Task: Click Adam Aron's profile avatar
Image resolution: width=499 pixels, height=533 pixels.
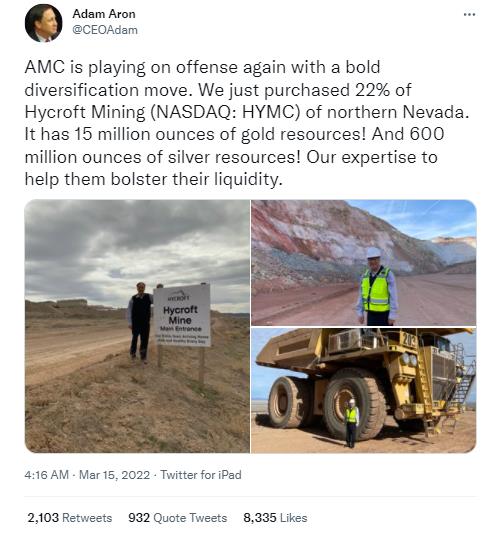Action: (44, 23)
